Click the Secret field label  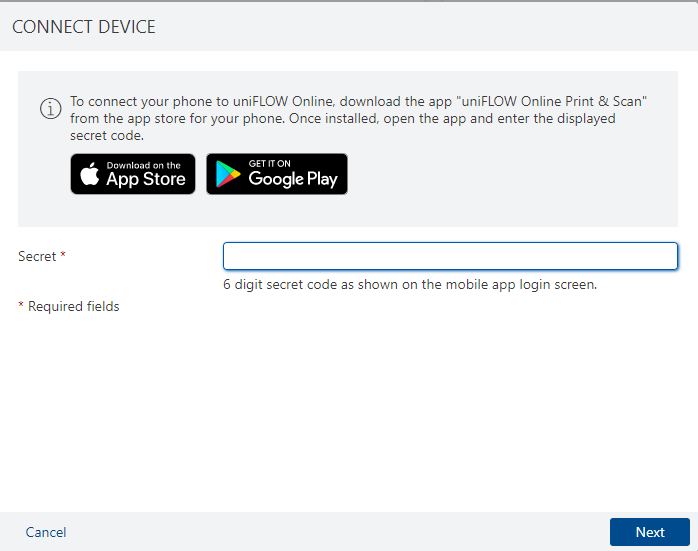click(41, 256)
